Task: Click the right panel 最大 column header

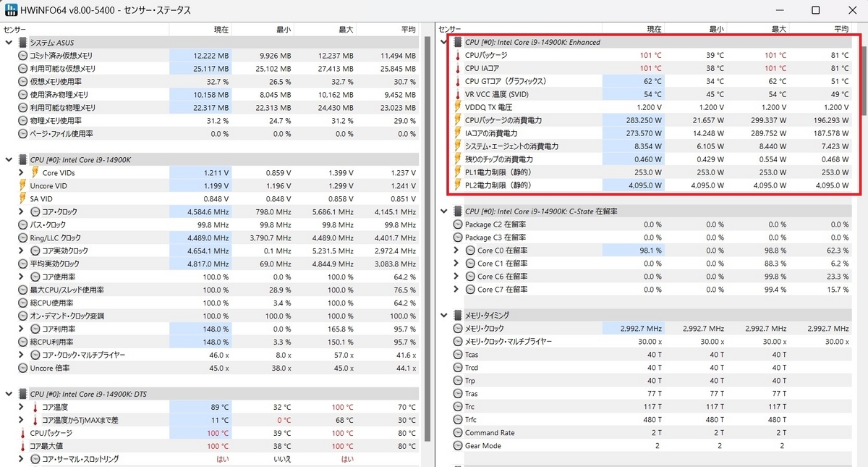Action: [757, 29]
